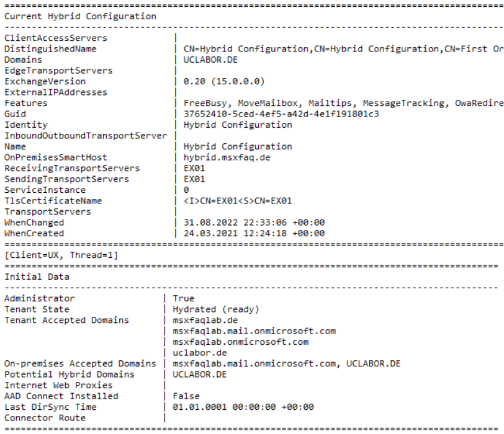The width and height of the screenshot is (504, 434).
Task: Select the msxfaqlab.mail.onmicrosoft.com tenant domain
Action: [x=254, y=331]
